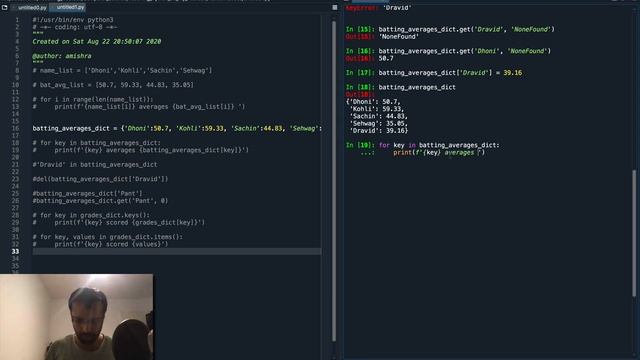Click the IPython console vertical scrollbar

coord(634,233)
